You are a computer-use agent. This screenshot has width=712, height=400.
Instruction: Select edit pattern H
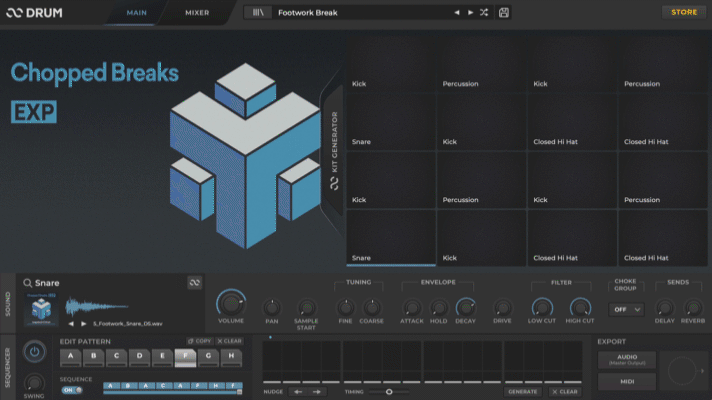[231, 357]
